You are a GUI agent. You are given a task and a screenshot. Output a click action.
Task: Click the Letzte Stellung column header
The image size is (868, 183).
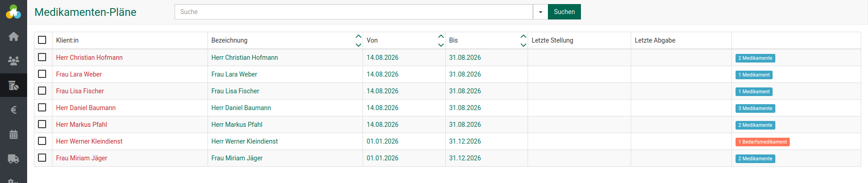pyautogui.click(x=552, y=40)
